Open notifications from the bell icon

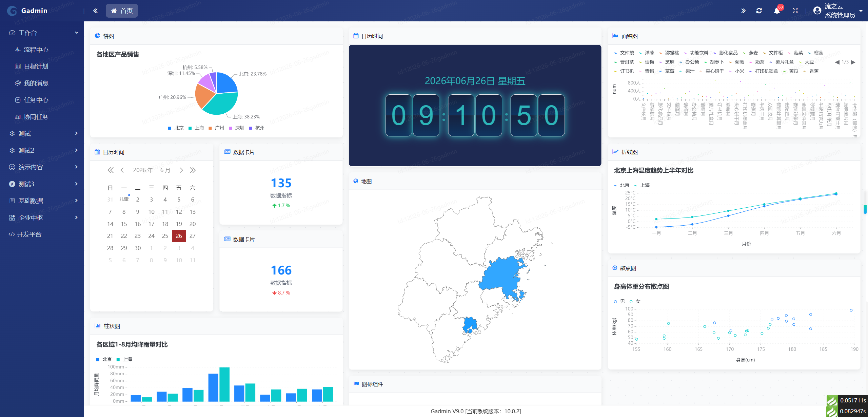coord(777,11)
